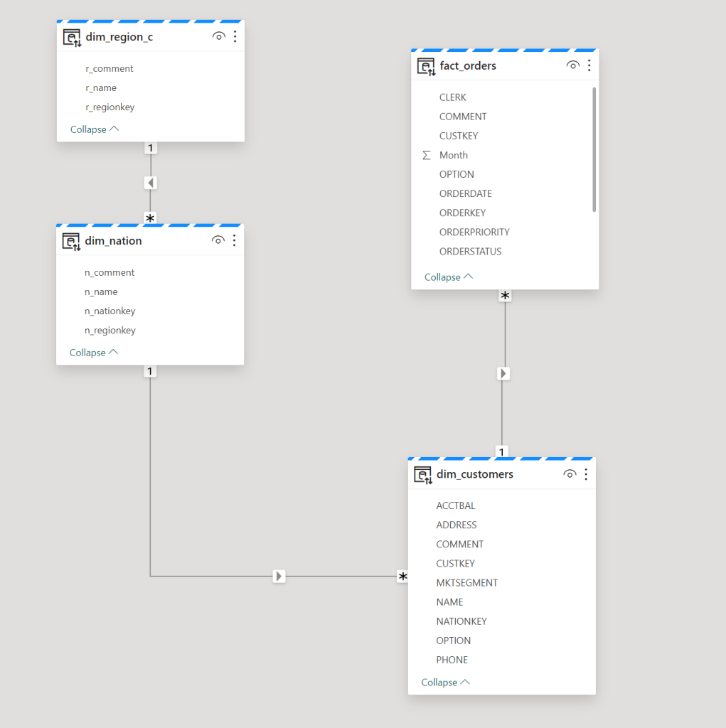The height and width of the screenshot is (728, 726).
Task: Toggle visibility of dim_nation table
Action: 218,240
